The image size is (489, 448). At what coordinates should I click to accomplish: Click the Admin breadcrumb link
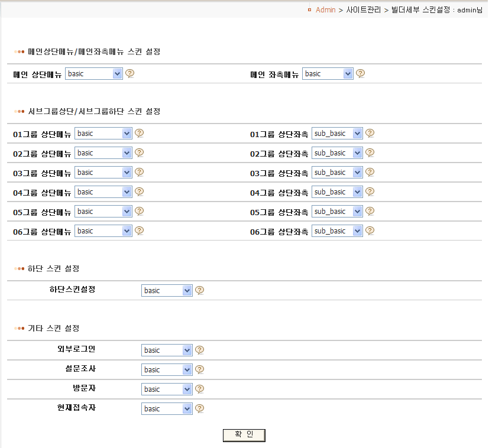pos(325,10)
